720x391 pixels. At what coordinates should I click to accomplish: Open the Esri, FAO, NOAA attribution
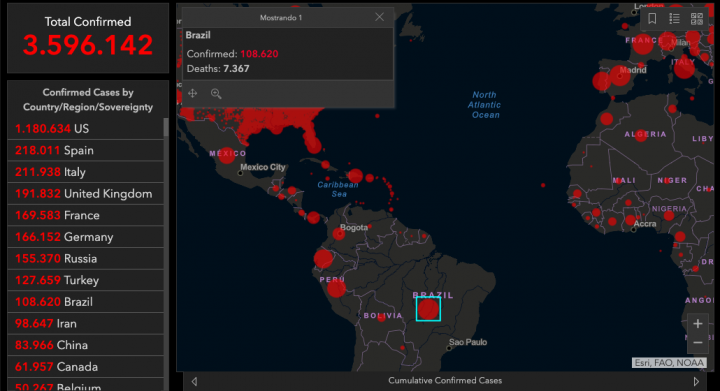coord(669,363)
